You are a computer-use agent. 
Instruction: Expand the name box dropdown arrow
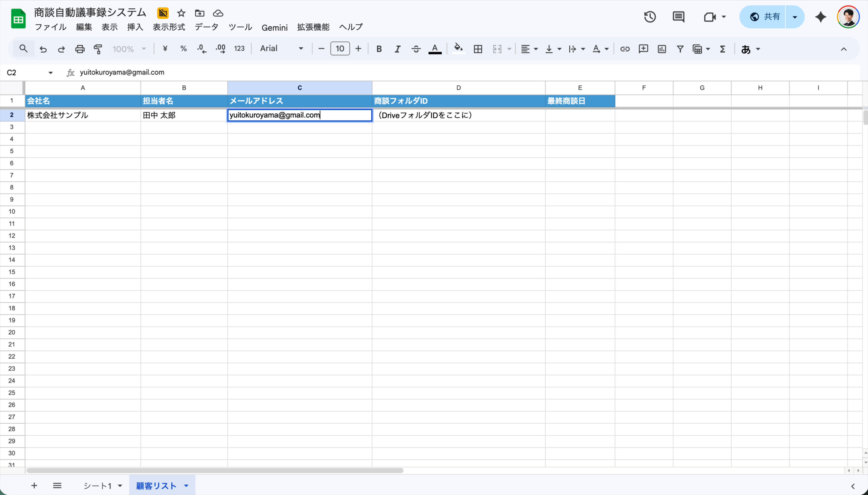click(50, 73)
